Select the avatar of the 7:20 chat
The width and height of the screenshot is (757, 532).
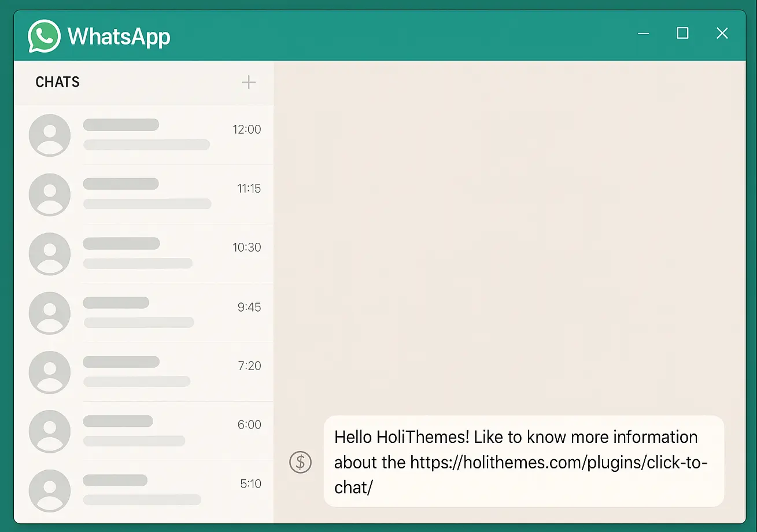coord(50,372)
